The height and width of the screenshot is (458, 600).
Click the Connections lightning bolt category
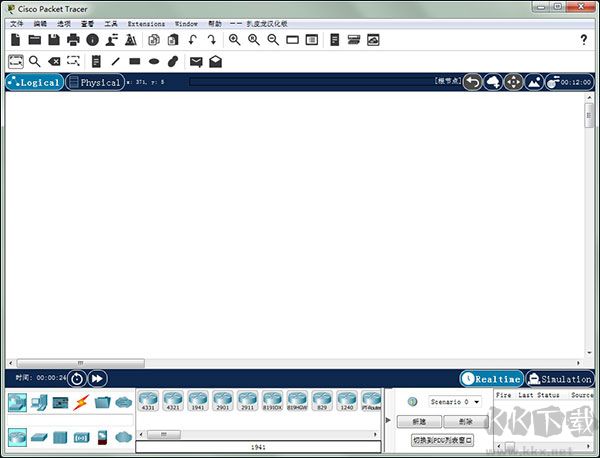point(81,402)
